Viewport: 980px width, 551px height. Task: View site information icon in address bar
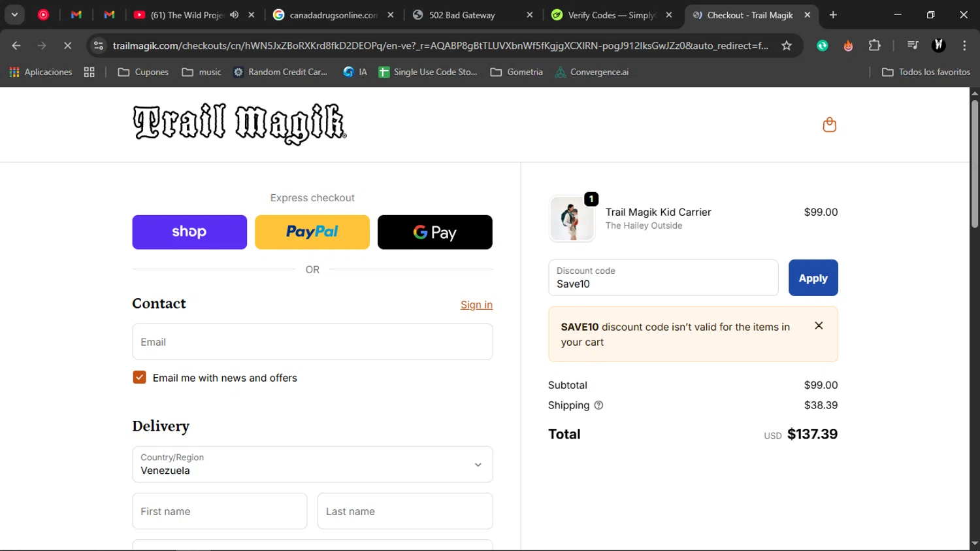(x=99, y=45)
